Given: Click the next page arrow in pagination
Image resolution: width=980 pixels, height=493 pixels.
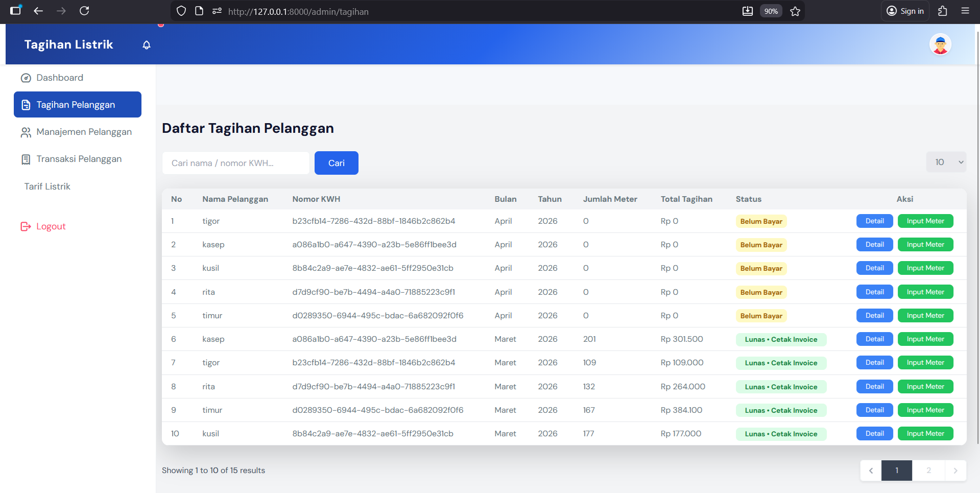Looking at the screenshot, I should (x=955, y=471).
